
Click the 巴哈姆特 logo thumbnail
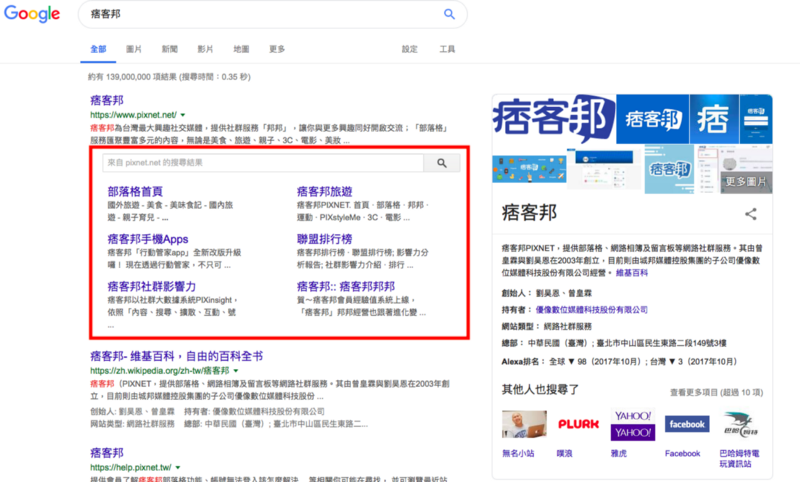pos(741,424)
